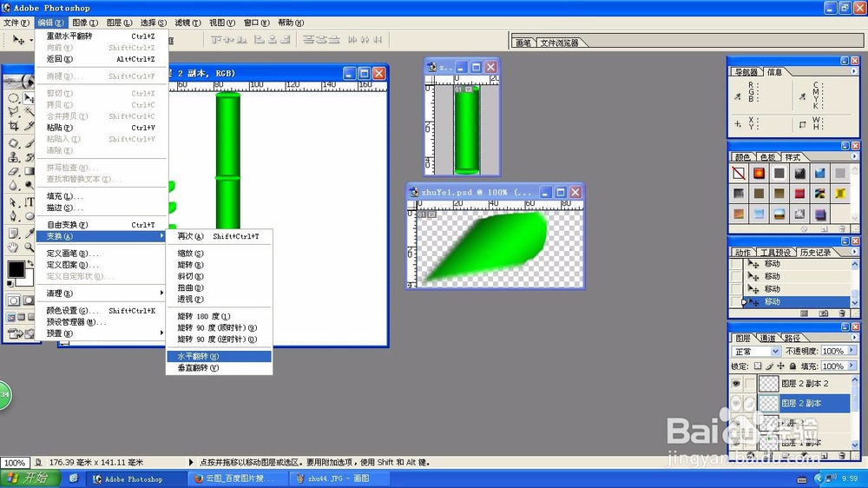Choose 自由变换 in the Edit menu
The height and width of the screenshot is (488, 868).
102,225
